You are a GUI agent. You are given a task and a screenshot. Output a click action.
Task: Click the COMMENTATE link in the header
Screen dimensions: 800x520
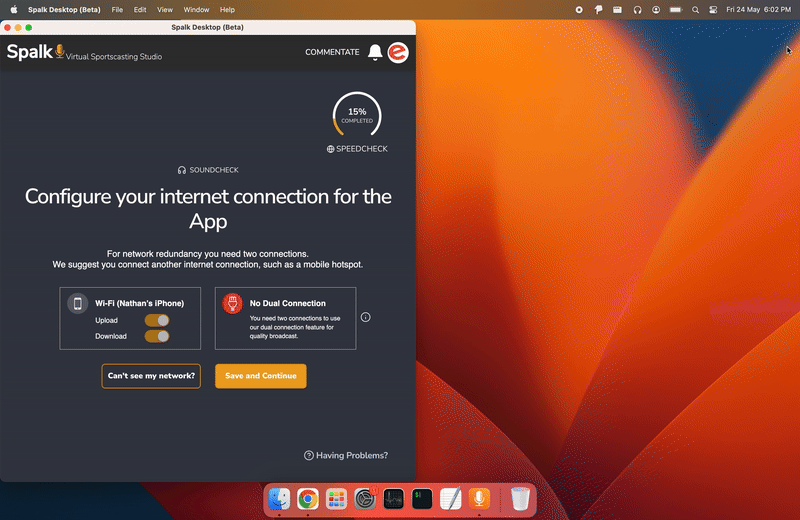click(x=332, y=52)
